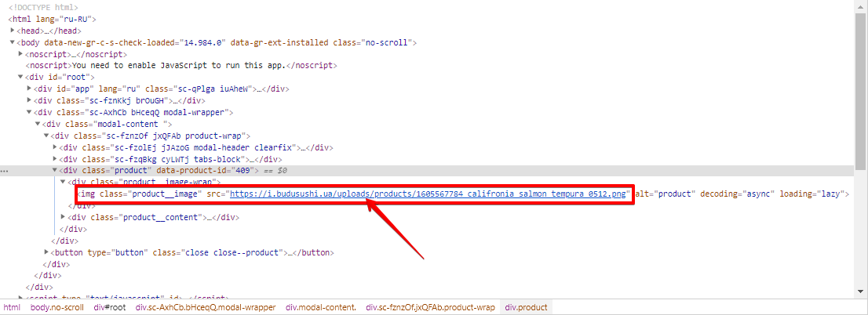
Task: Expand the tabs-block div node
Action: [x=55, y=159]
